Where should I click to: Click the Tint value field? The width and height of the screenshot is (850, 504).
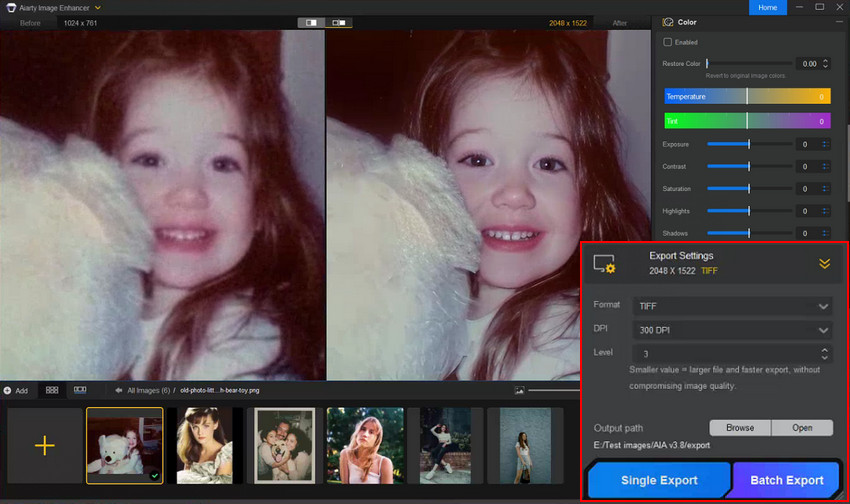click(821, 121)
